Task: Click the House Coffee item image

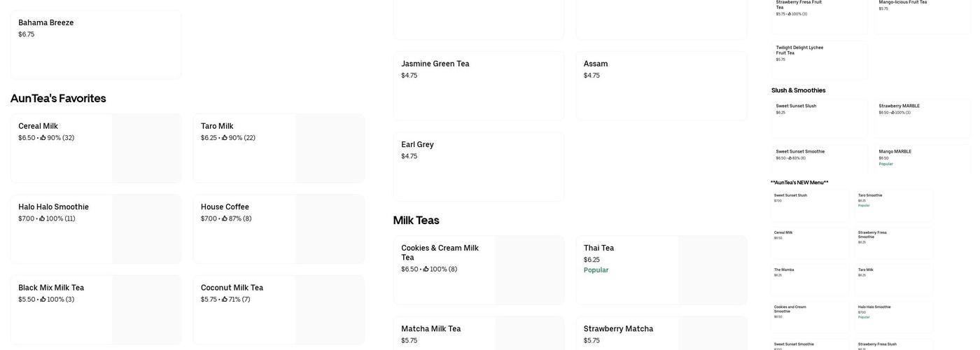Action: pyautogui.click(x=329, y=229)
